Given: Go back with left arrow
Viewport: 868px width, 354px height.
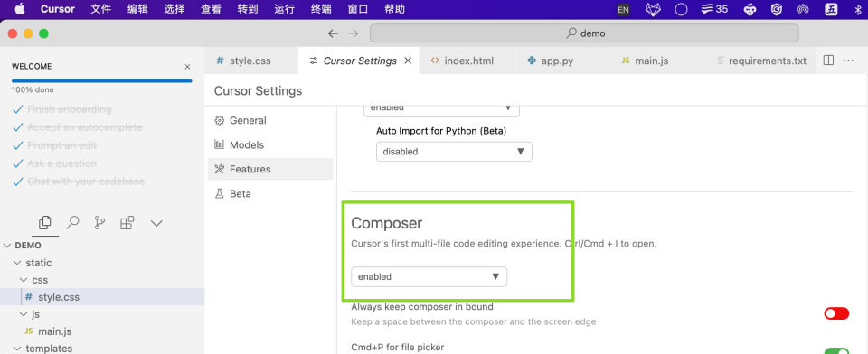Looking at the screenshot, I should 333,33.
